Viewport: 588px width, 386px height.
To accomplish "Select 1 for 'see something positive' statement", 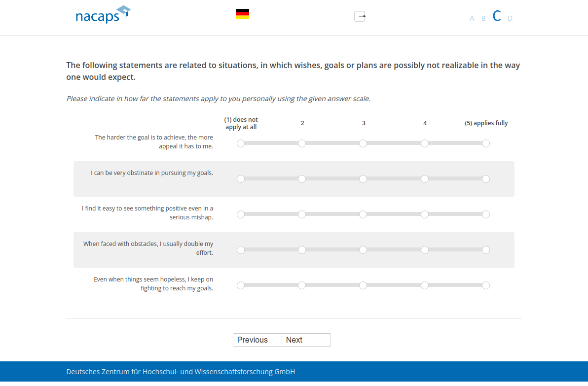I will tap(241, 214).
